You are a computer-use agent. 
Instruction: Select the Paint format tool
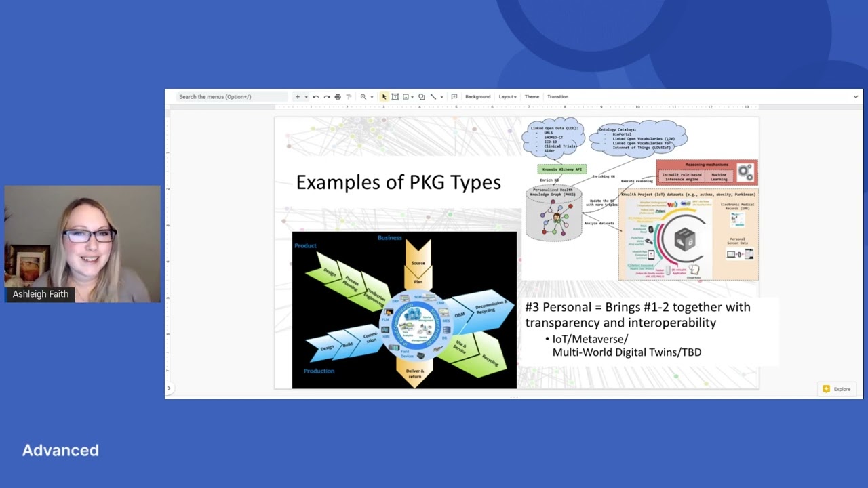(349, 97)
